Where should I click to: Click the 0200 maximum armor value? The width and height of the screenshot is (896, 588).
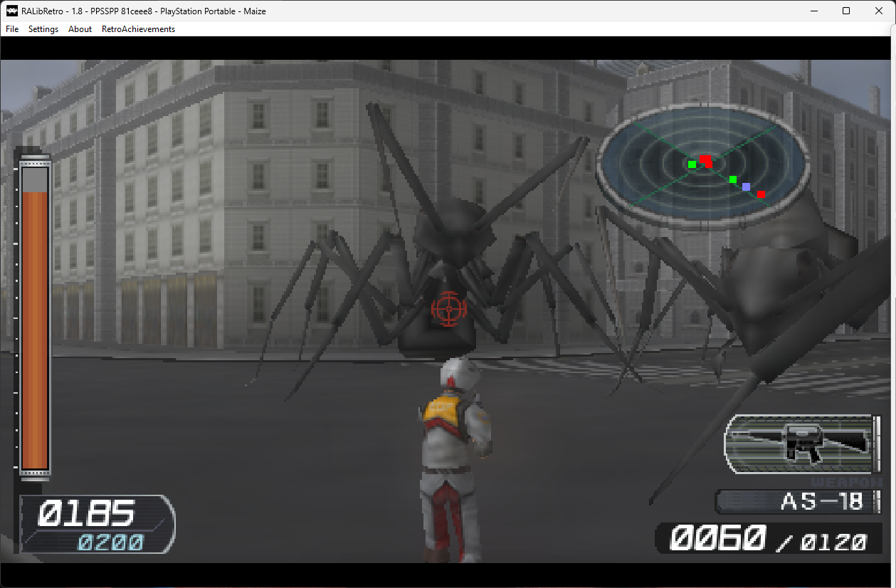click(110, 543)
